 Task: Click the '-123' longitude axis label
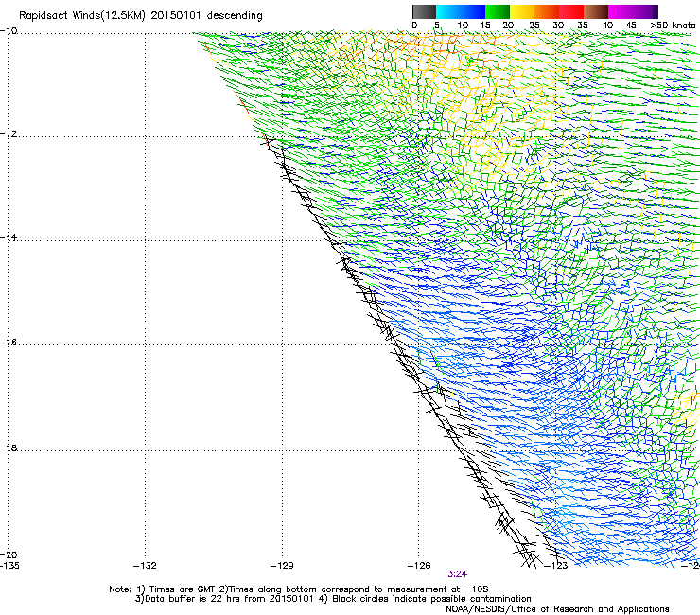tap(556, 566)
